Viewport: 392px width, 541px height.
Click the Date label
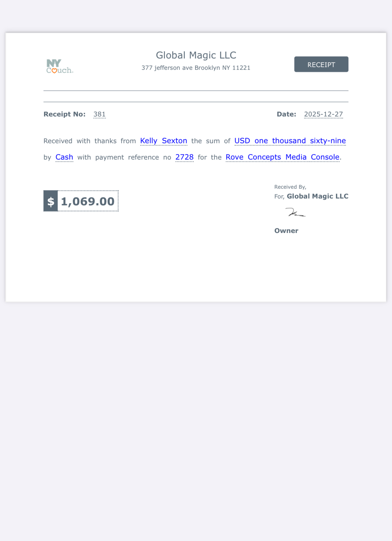(x=286, y=114)
